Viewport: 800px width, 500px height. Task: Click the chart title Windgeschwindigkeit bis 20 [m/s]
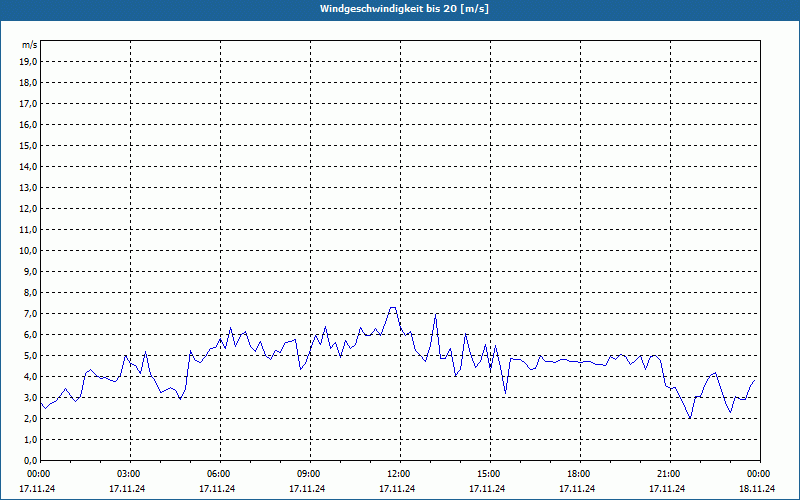404,9
